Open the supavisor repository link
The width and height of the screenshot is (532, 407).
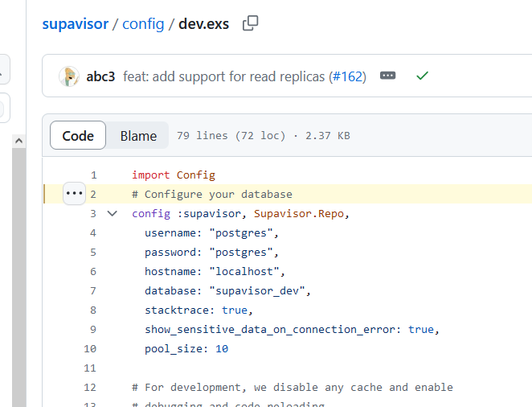tap(75, 24)
